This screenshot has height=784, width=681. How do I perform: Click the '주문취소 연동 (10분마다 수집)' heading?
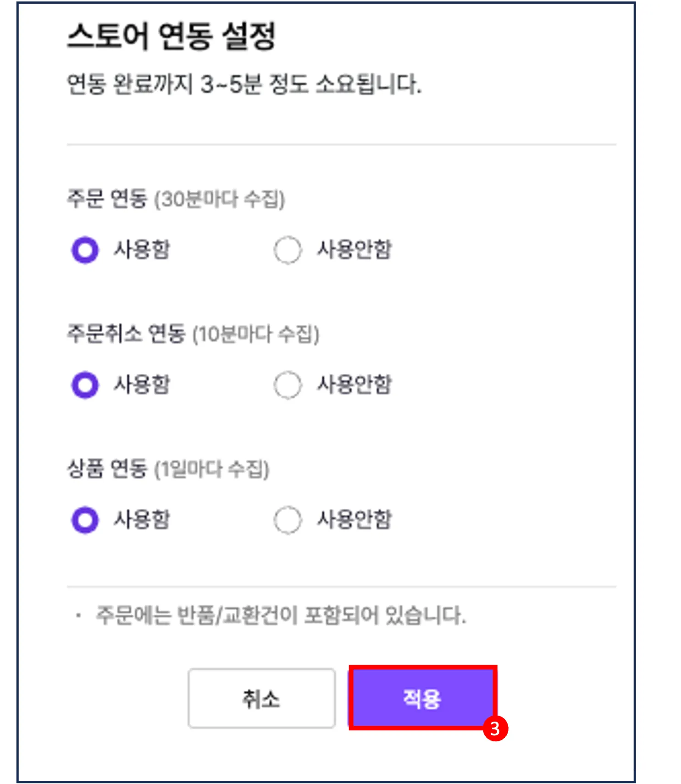[193, 334]
